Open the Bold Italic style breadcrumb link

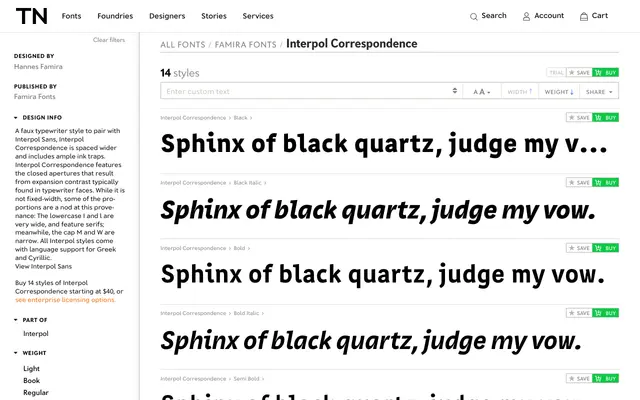247,313
